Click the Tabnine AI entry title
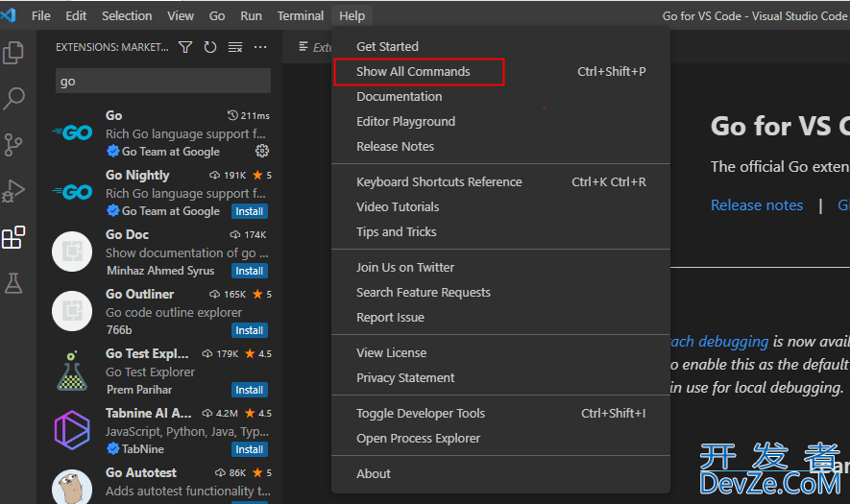Viewport: 850px width, 504px height. tap(149, 413)
